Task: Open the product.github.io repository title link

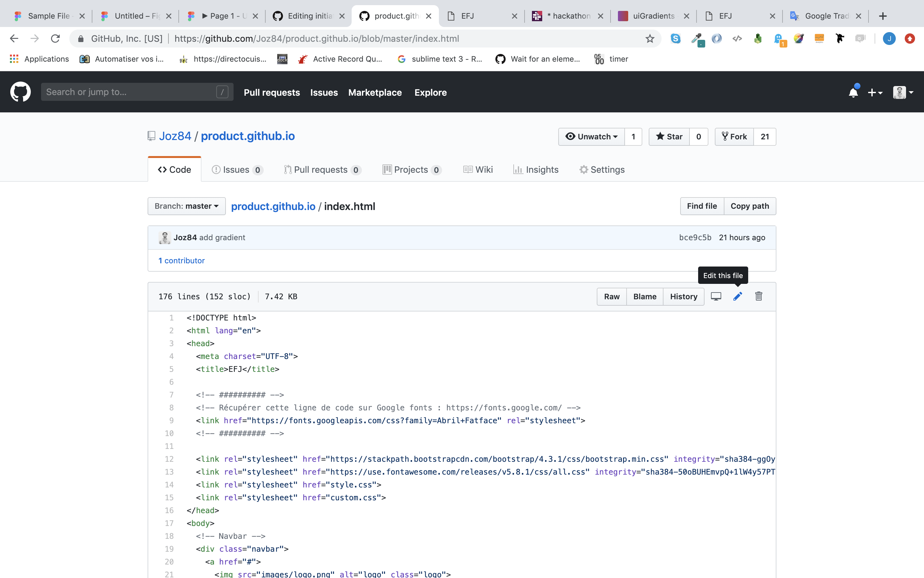Action: click(248, 136)
